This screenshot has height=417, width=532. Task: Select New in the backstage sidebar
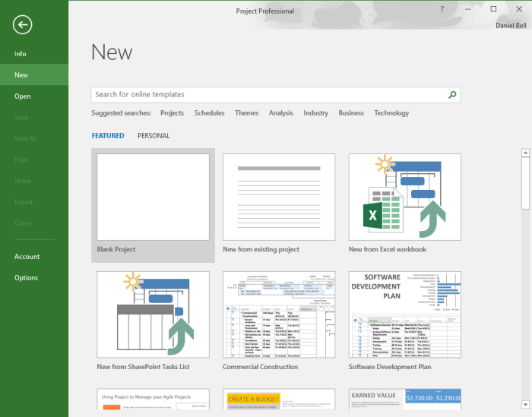[x=34, y=74]
